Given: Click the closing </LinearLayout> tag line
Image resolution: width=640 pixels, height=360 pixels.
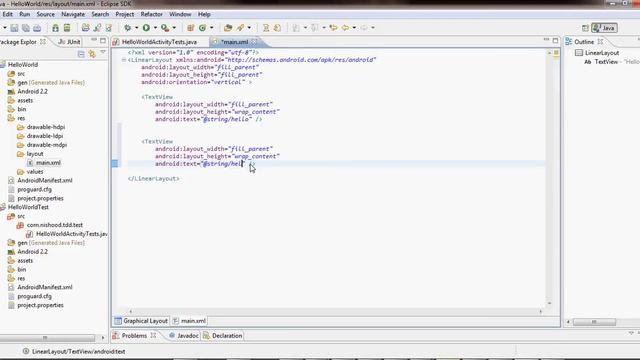Looking at the screenshot, I should (153, 179).
